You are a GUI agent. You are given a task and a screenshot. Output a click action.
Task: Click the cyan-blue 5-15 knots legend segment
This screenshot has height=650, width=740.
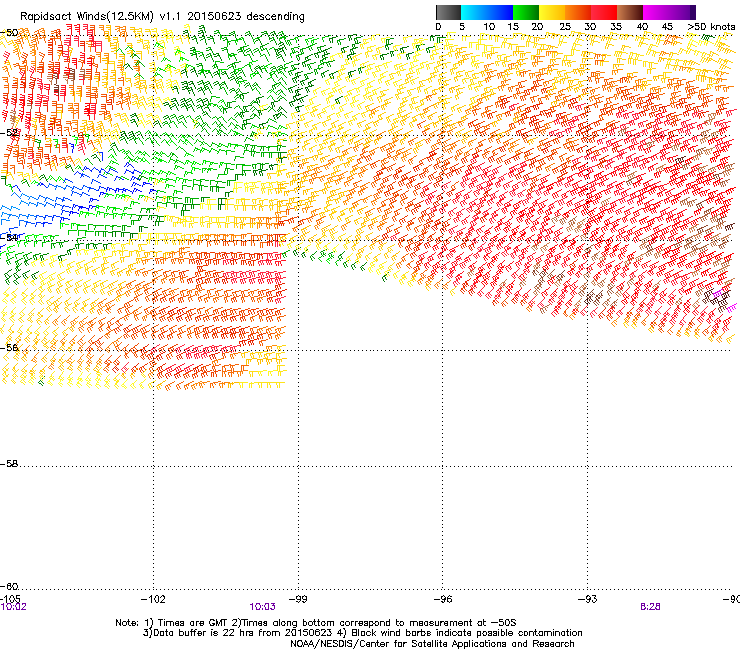(487, 12)
